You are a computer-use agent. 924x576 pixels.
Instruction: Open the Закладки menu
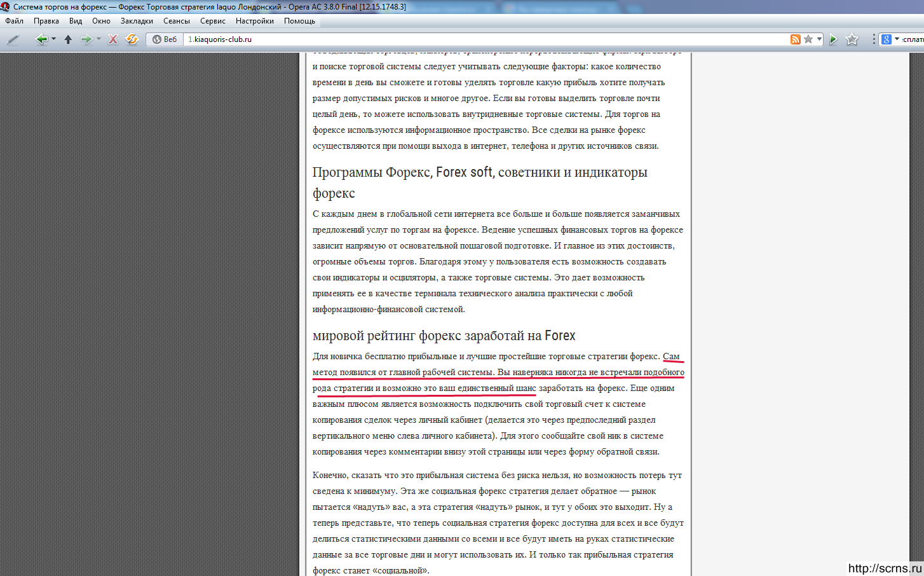click(x=137, y=21)
